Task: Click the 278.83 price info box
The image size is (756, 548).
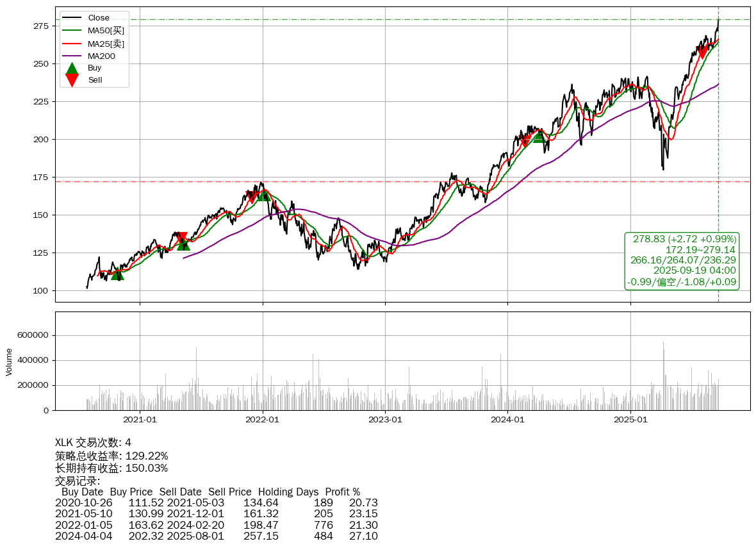Action: click(x=682, y=260)
